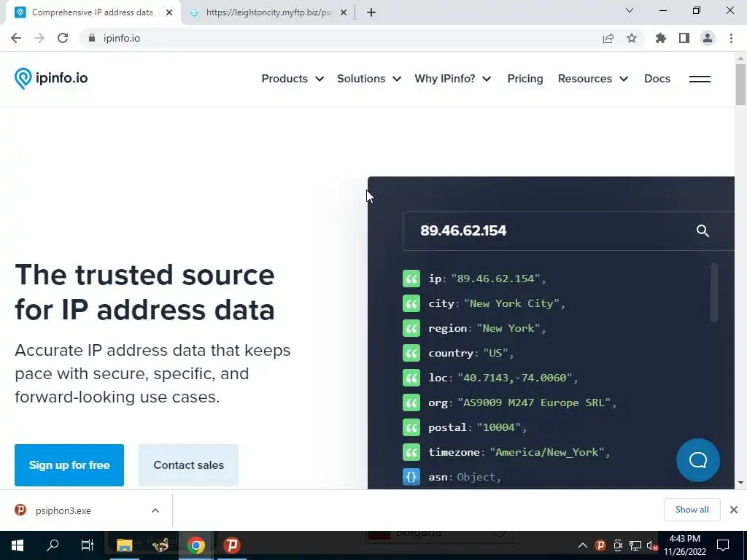View site lock security info
Viewport: 747px width, 560px height.
[x=92, y=38]
